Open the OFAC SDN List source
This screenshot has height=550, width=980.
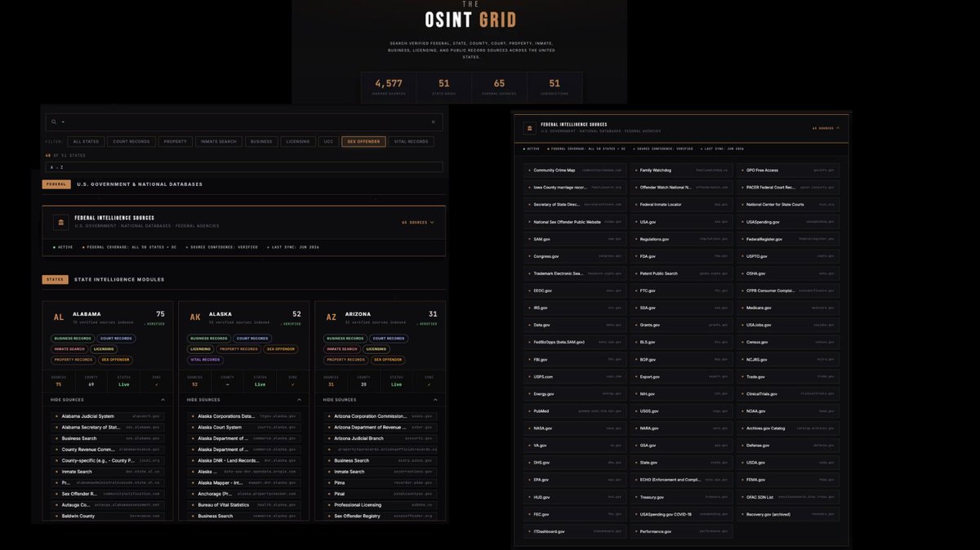pos(788,497)
